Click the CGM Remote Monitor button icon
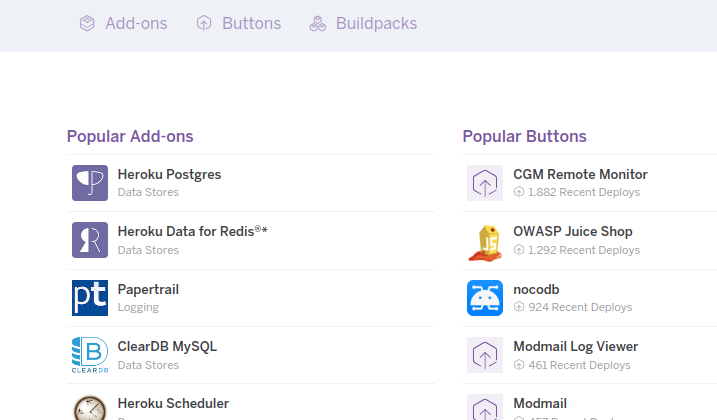This screenshot has width=717, height=420. click(485, 183)
